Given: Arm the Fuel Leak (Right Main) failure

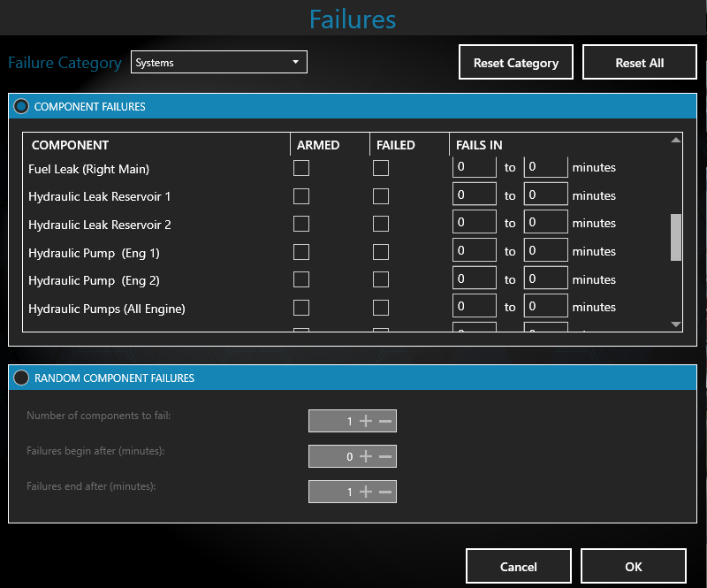Looking at the screenshot, I should [x=301, y=168].
